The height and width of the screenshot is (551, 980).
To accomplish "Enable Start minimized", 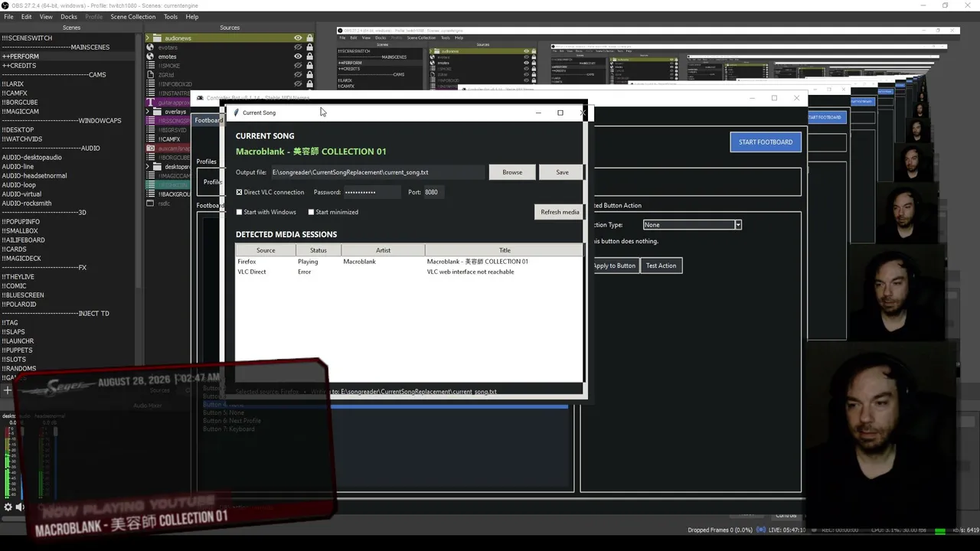I will 311,212.
